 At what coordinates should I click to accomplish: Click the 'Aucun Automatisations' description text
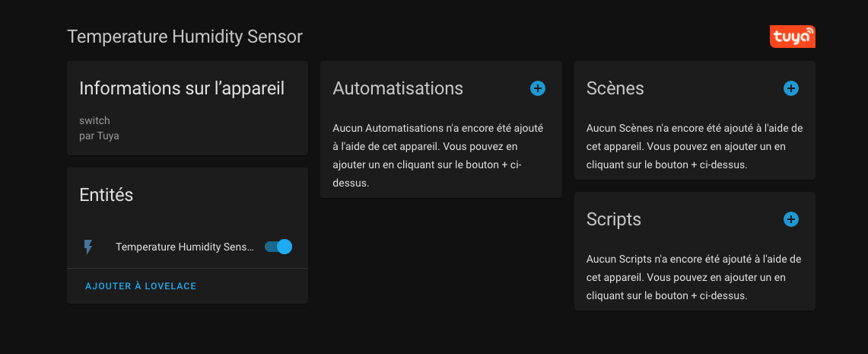click(x=438, y=155)
